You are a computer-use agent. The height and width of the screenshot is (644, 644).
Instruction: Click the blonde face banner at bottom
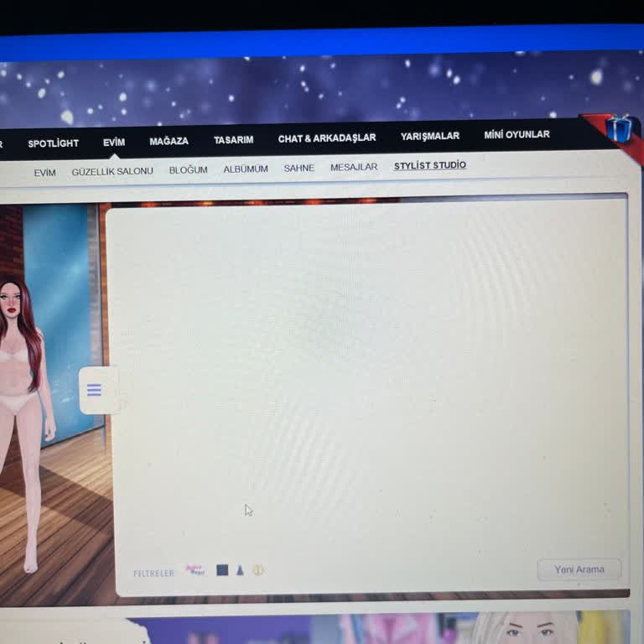[527, 628]
